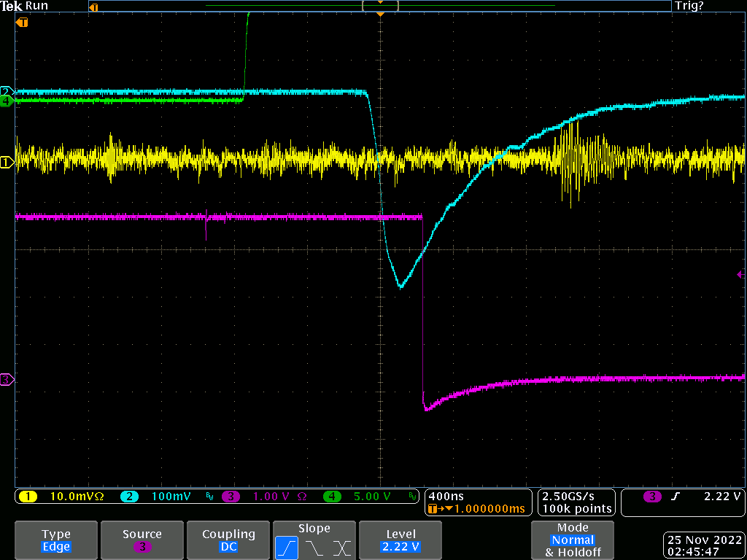Viewport: 747px width, 560px height.
Task: Select the either-edge slope icon
Action: tap(342, 547)
